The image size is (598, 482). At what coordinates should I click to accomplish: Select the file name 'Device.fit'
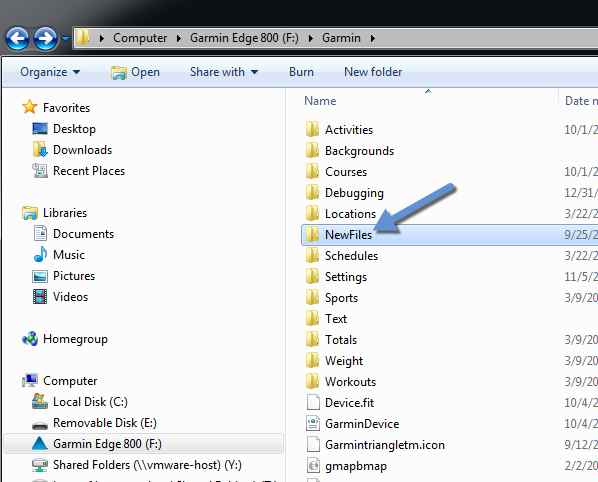(x=349, y=403)
